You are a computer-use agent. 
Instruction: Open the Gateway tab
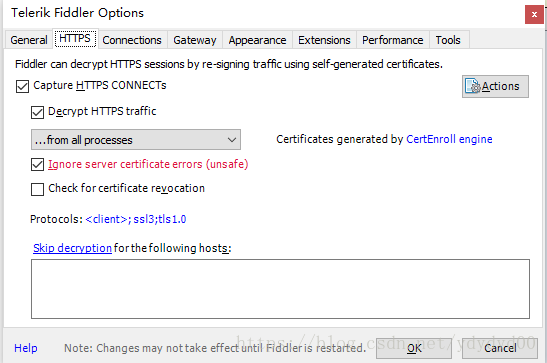tap(195, 40)
